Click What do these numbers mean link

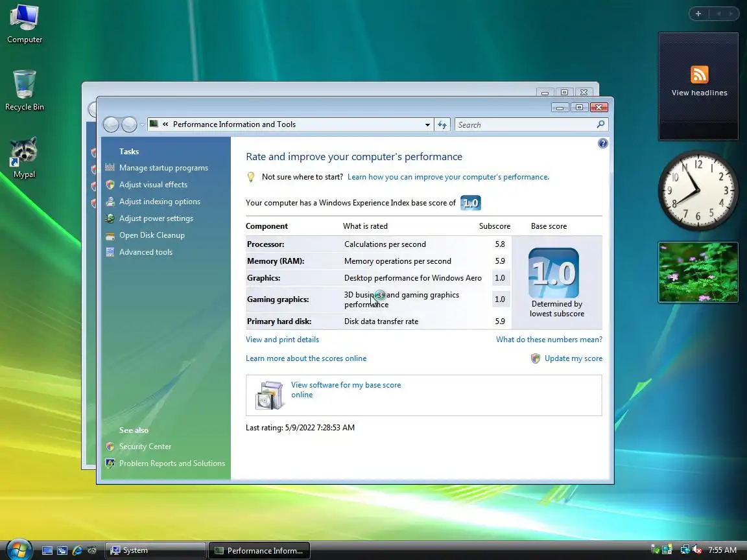549,340
